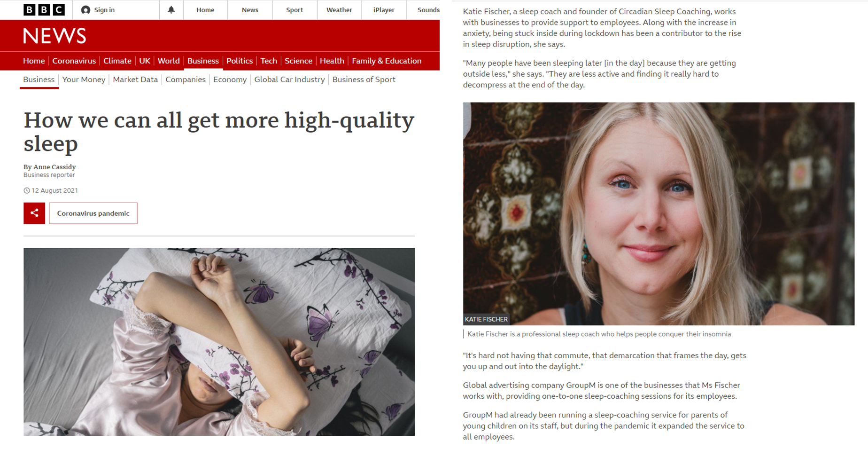Click the BBC NEWS banner logo

[54, 36]
